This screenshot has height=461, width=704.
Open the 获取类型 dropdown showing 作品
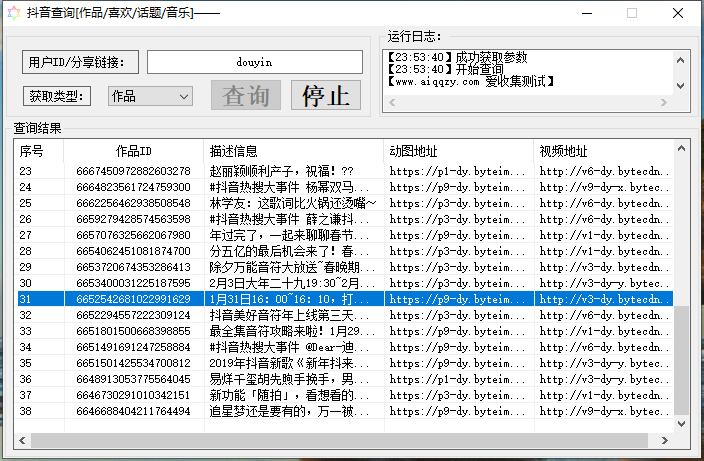pyautogui.click(x=149, y=96)
